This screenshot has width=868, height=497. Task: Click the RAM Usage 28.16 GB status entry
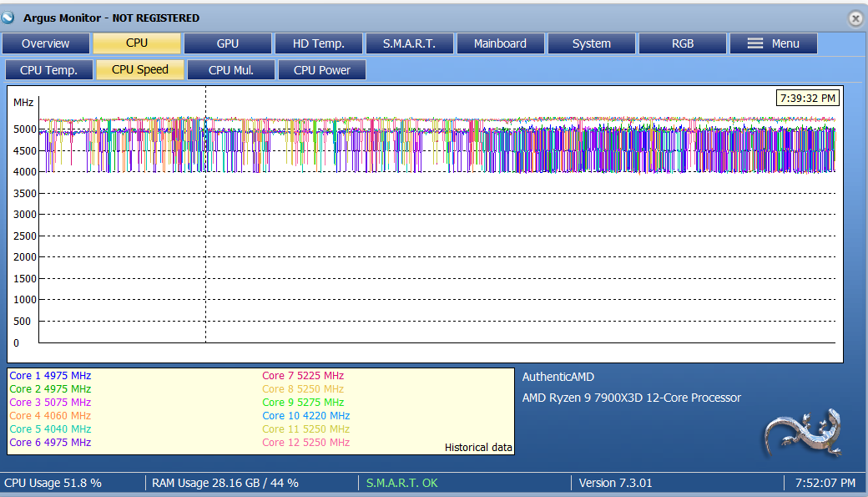tap(225, 483)
